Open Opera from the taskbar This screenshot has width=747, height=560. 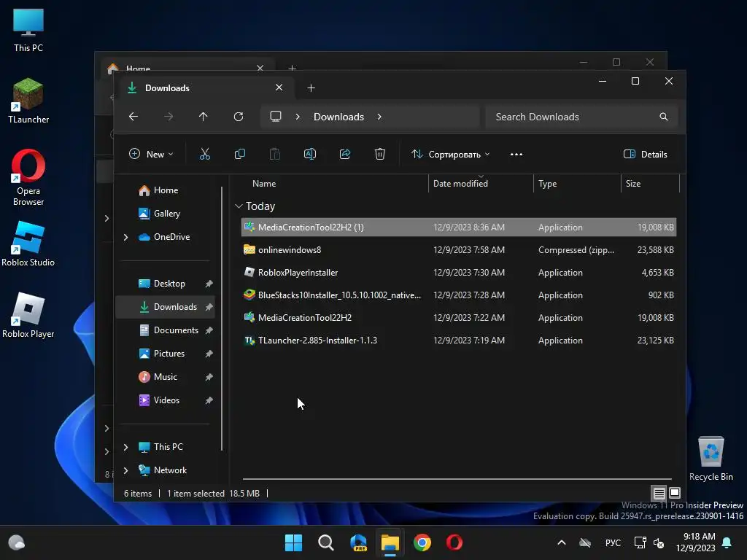pos(454,542)
